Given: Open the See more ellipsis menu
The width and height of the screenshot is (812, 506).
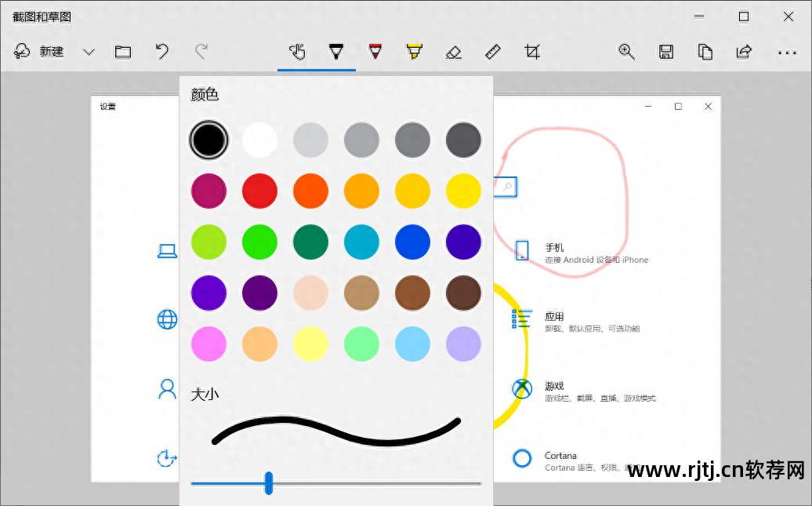Looking at the screenshot, I should coord(787,53).
